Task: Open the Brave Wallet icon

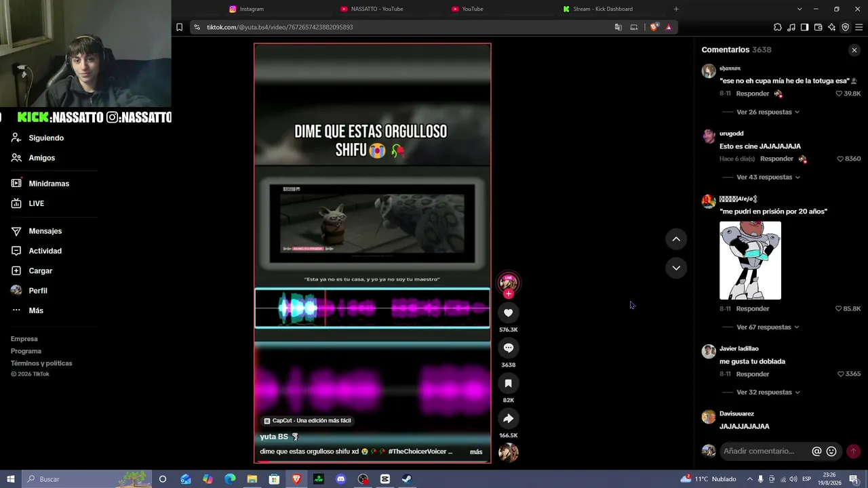Action: (x=818, y=27)
